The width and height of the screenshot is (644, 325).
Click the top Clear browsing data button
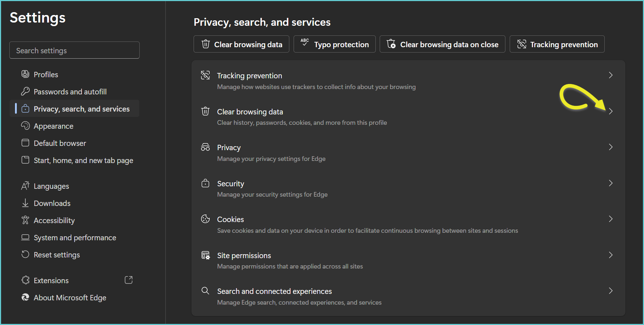point(241,44)
